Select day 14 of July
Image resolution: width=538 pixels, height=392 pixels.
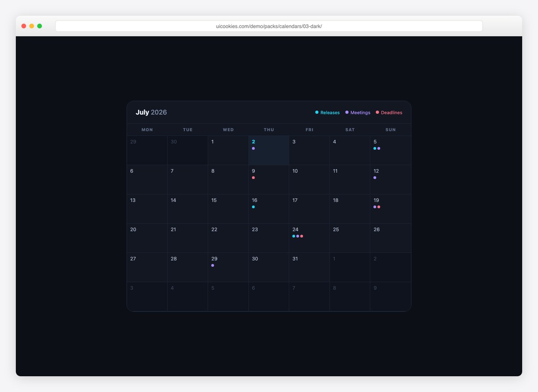188,209
